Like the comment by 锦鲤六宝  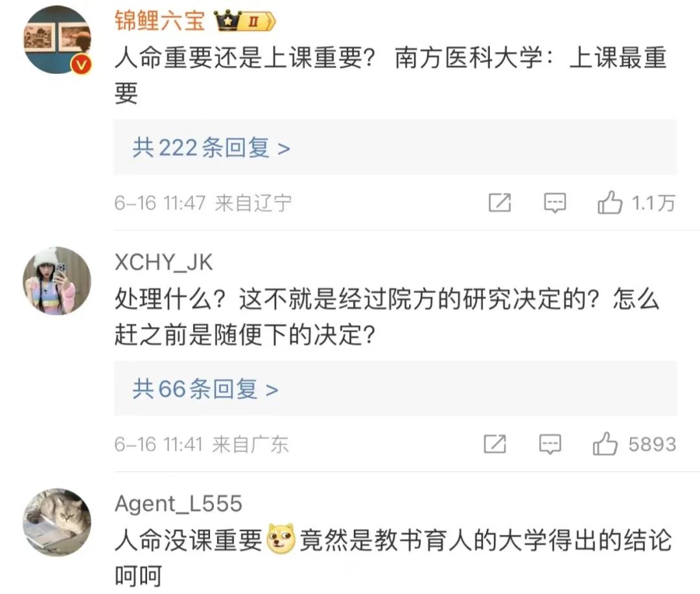coord(609,203)
